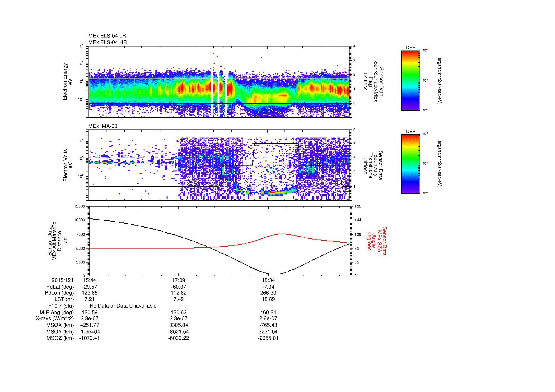Click the PdLon value '129.88'

pos(90,293)
